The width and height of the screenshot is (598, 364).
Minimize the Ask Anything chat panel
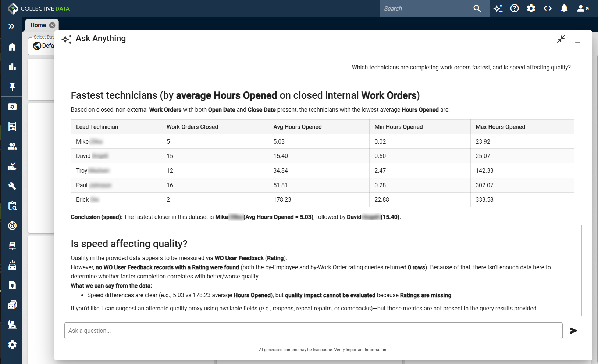point(577,42)
